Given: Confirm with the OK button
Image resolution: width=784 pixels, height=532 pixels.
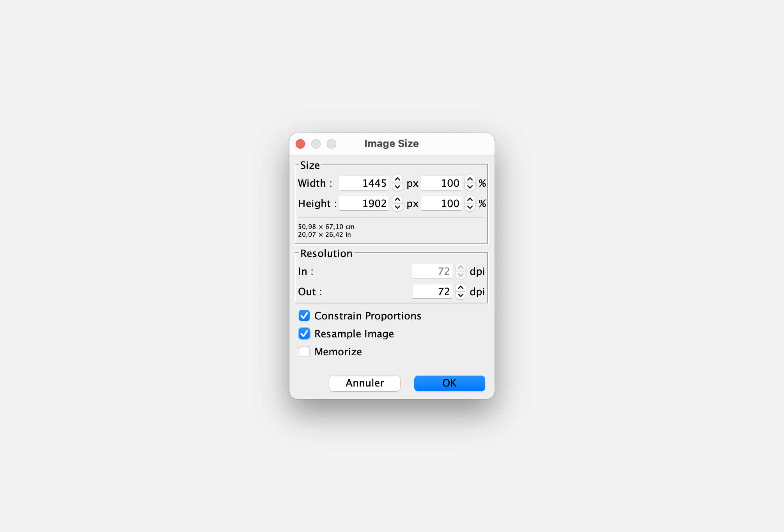Looking at the screenshot, I should [x=449, y=383].
